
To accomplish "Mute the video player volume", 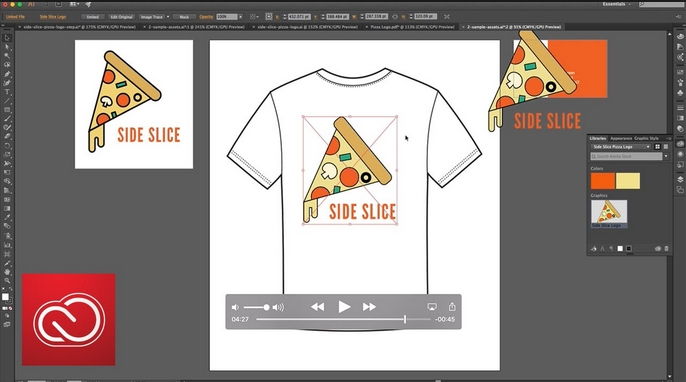I will pos(235,307).
